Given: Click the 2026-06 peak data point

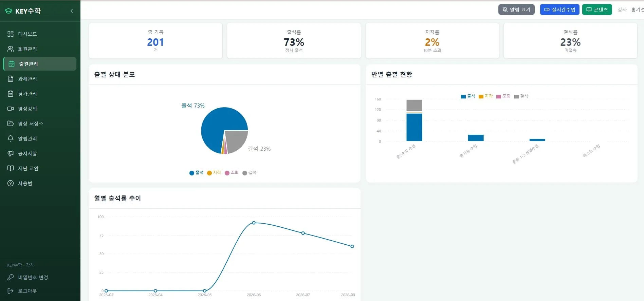Looking at the screenshot, I should tap(254, 223).
